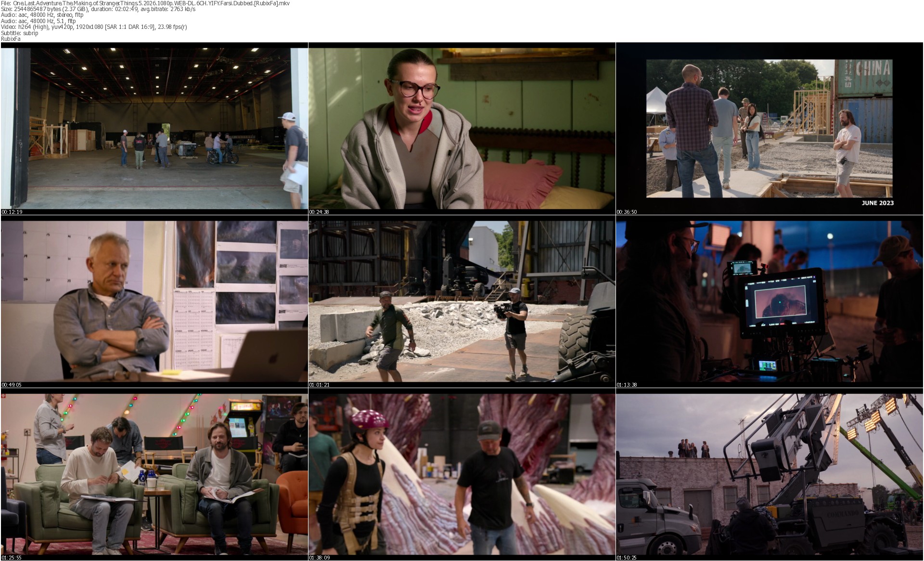Image resolution: width=924 pixels, height=561 pixels.
Task: Click the file name line ending in [RubixFa].mkv
Action: click(x=145, y=3)
